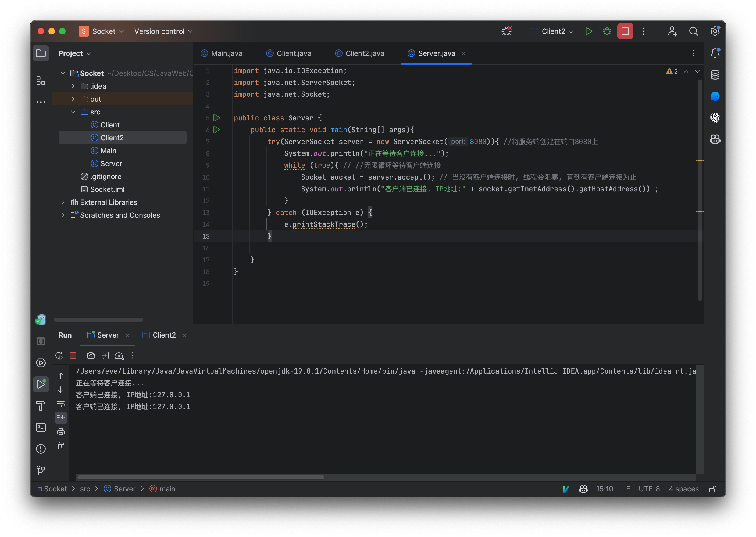
Task: Rerun the Server process
Action: point(59,355)
